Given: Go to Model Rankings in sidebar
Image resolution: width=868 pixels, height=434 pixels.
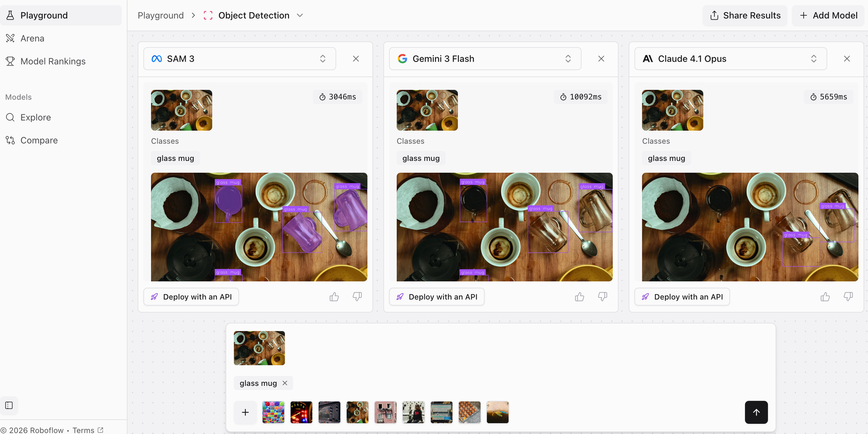Looking at the screenshot, I should [53, 61].
